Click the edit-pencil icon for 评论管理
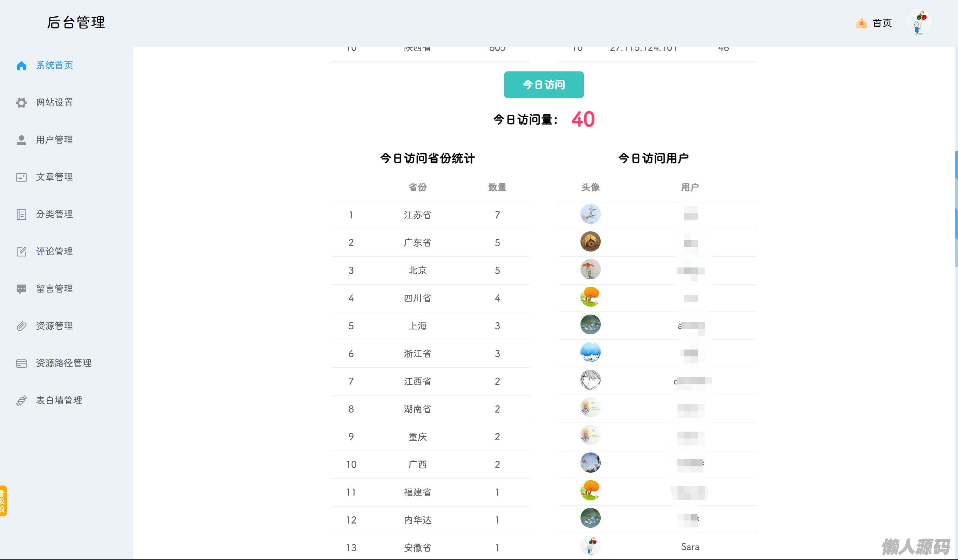958x560 pixels. (x=21, y=252)
